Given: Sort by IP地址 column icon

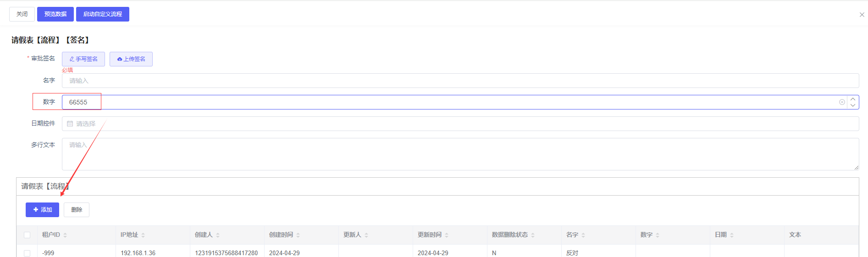Looking at the screenshot, I should coord(143,235).
